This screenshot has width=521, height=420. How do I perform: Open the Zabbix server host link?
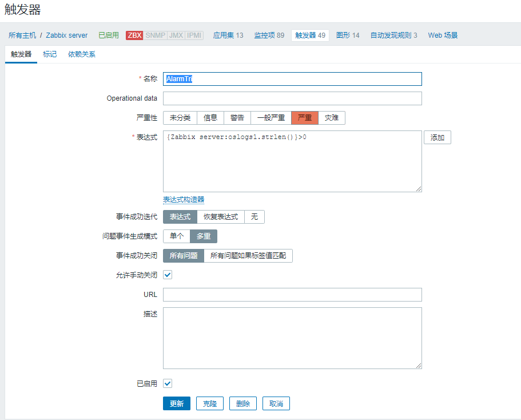(67, 35)
